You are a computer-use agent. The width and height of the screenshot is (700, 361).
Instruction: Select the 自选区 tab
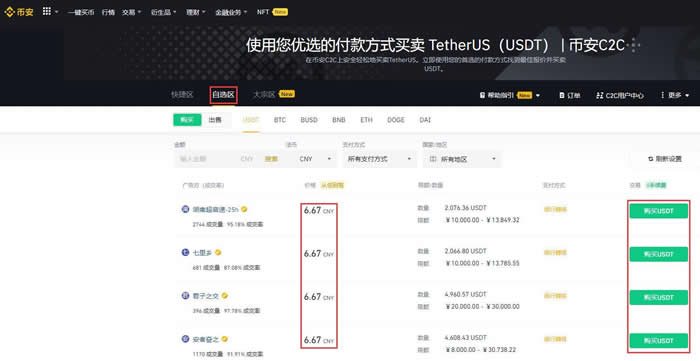(223, 95)
